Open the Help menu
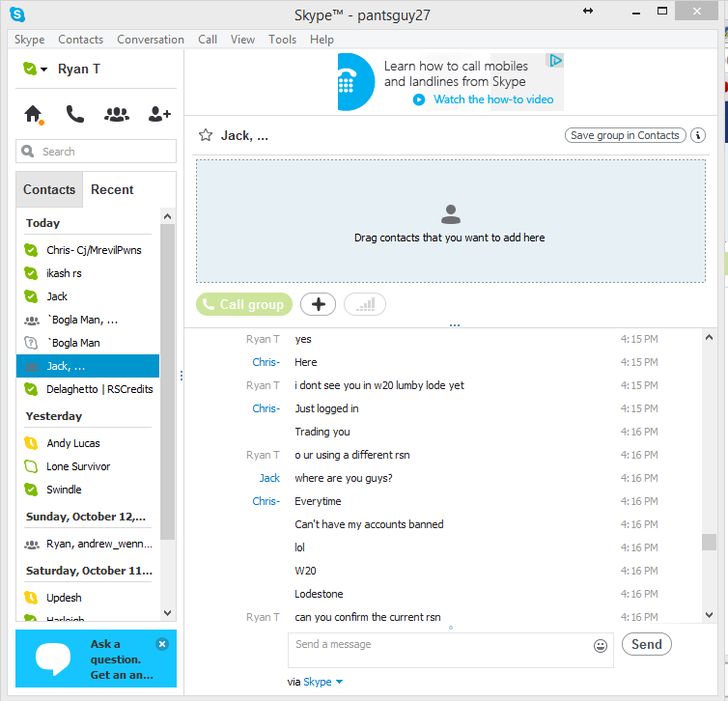 (x=322, y=40)
